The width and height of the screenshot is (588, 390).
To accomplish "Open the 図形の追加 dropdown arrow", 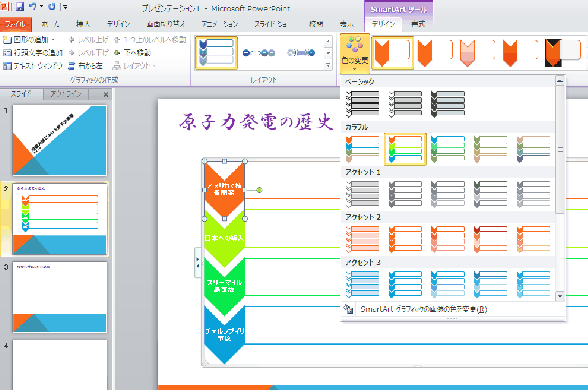I will pyautogui.click(x=53, y=39).
